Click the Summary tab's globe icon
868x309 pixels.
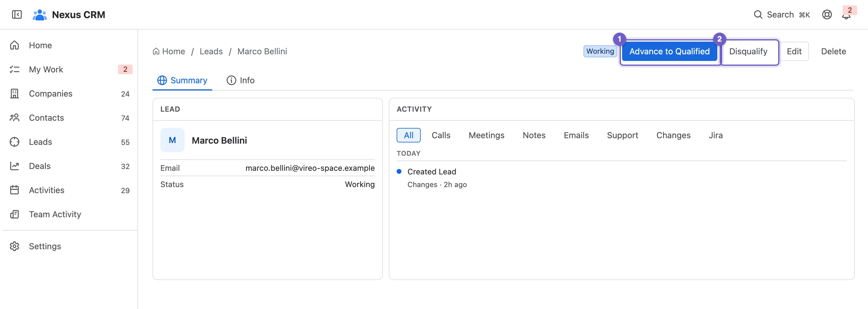point(162,80)
